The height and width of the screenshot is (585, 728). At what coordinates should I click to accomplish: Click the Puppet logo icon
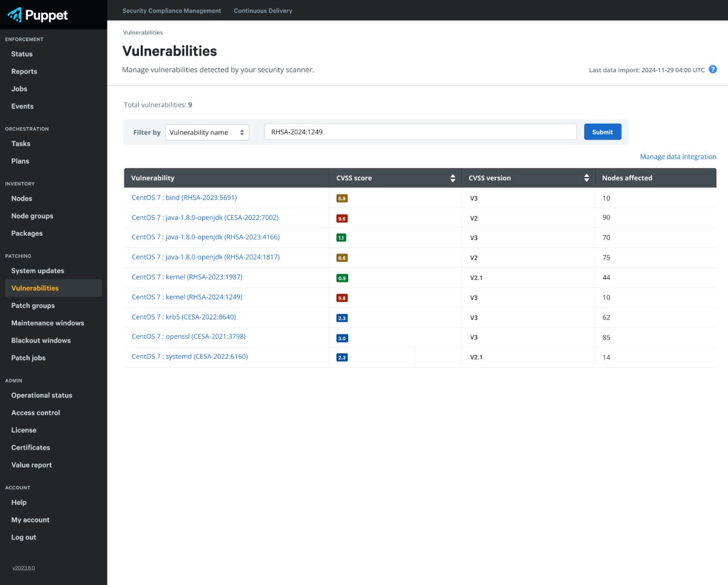(x=15, y=15)
